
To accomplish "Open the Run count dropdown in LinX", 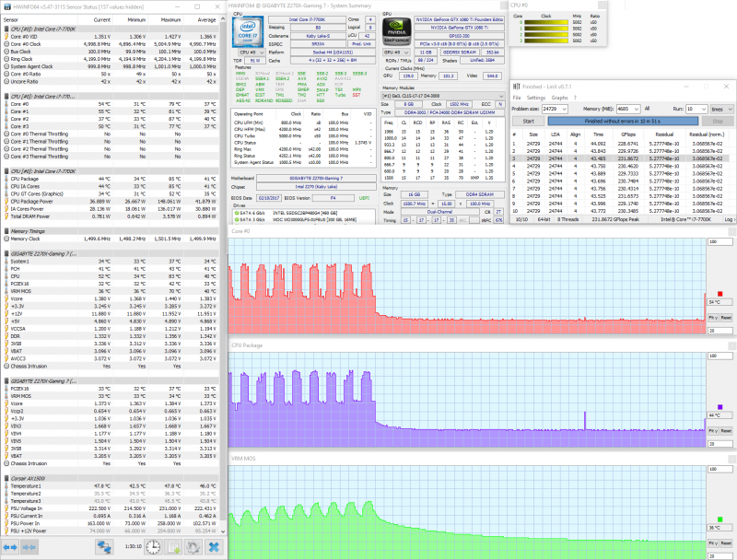I will tap(704, 109).
